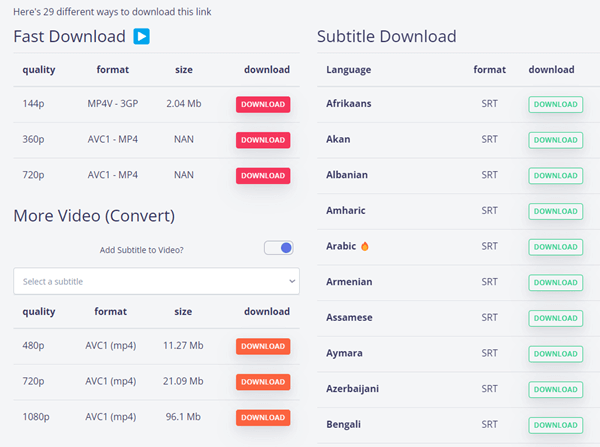Screen dimensions: 600x447
Task: Click the 11.27 Mb size value
Action: click(x=183, y=345)
